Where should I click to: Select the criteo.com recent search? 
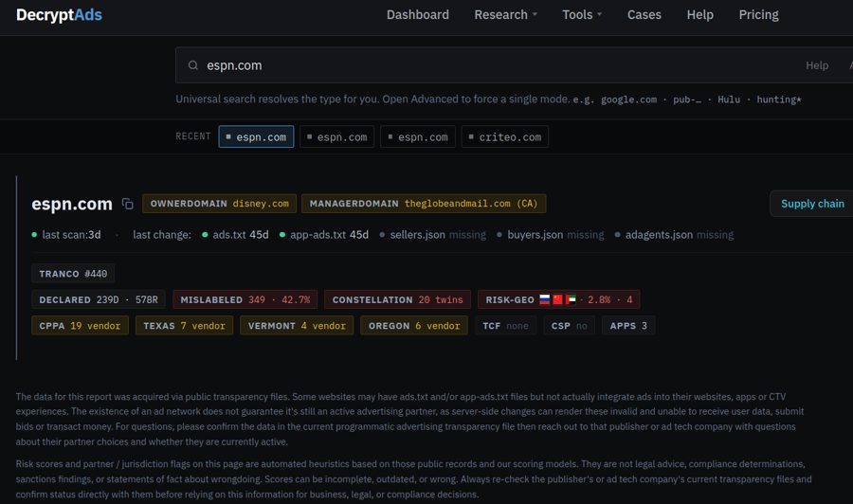coord(505,137)
